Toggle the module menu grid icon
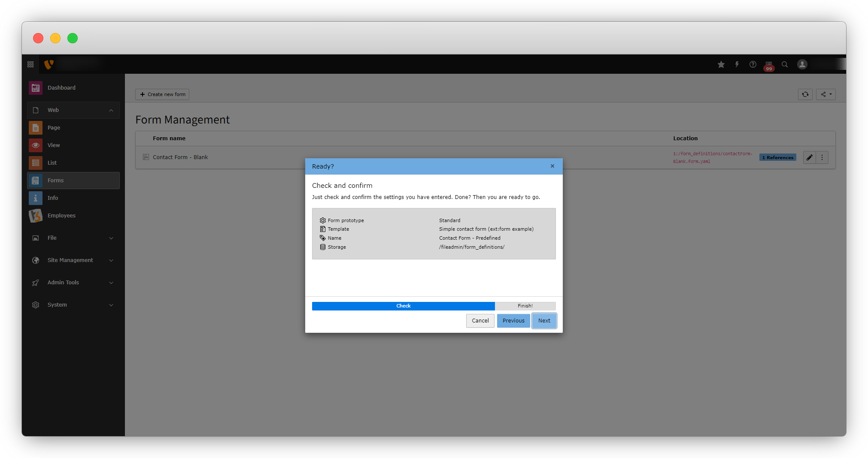This screenshot has height=458, width=868. [30, 64]
